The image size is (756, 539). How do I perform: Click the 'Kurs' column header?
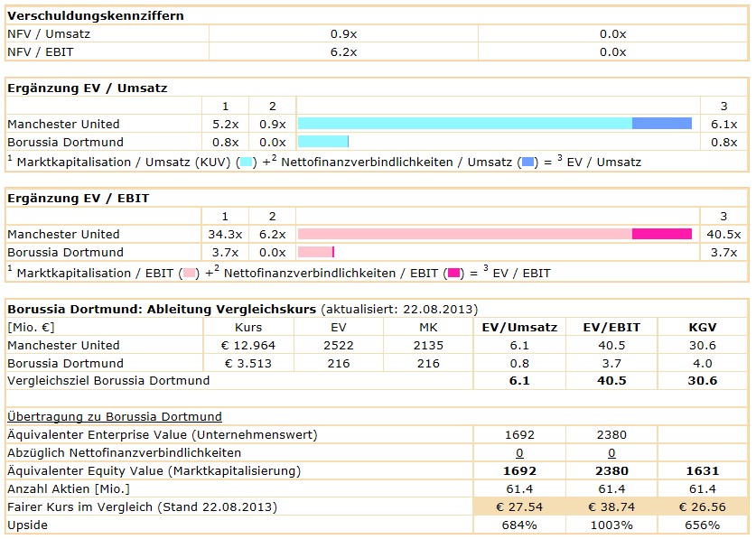(248, 328)
